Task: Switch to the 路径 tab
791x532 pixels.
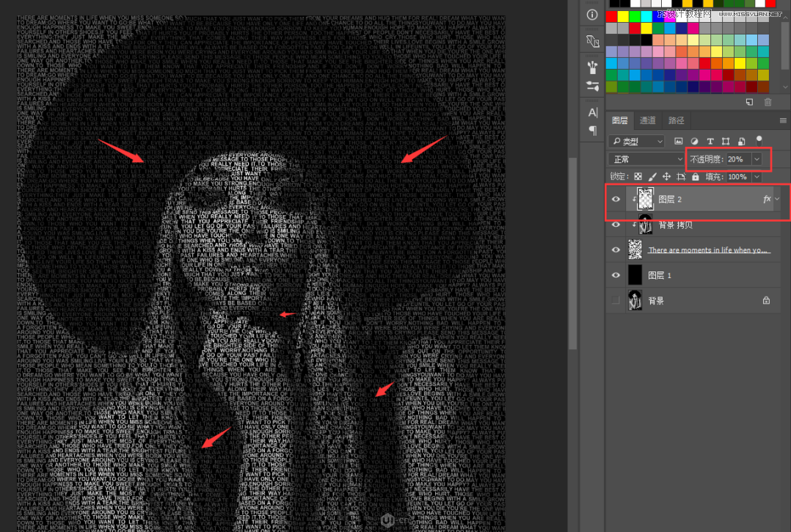Action: [676, 120]
